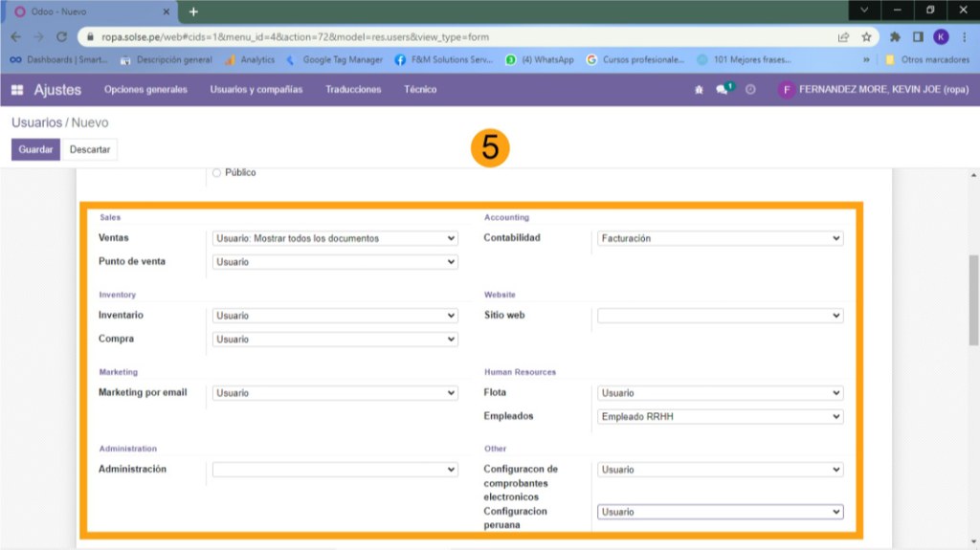Open a new browser tab

pyautogui.click(x=193, y=11)
